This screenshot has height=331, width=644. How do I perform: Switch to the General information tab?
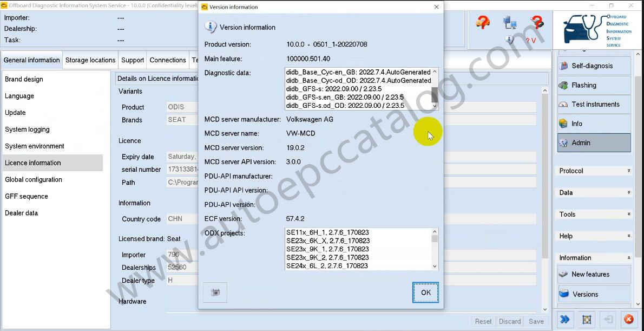pyautogui.click(x=31, y=60)
